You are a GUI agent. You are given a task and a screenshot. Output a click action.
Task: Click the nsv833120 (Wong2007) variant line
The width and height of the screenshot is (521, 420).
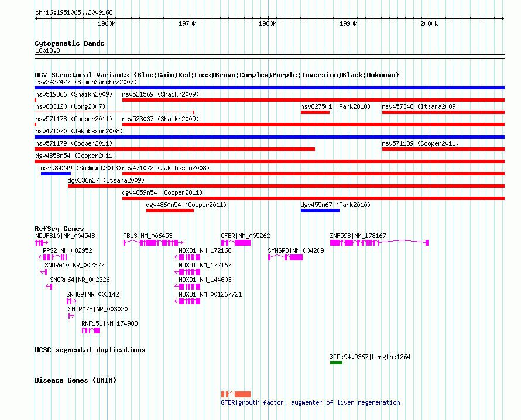pyautogui.click(x=114, y=112)
